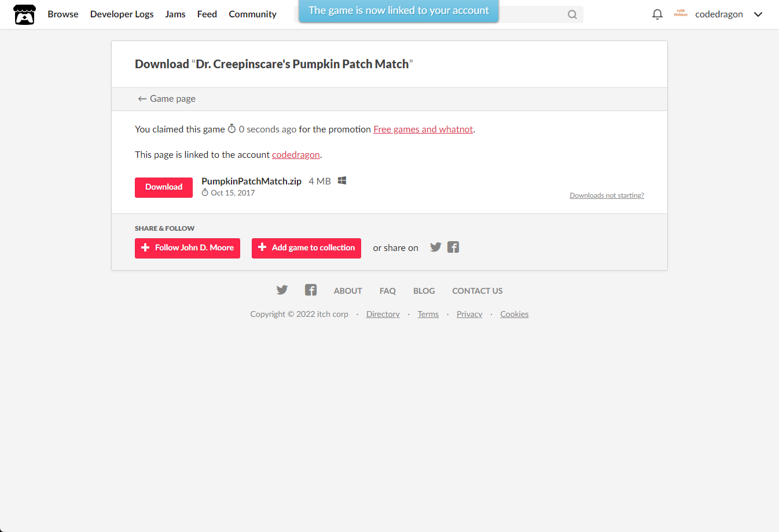779x532 pixels.
Task: Open the ABOUT footer link
Action: (348, 291)
